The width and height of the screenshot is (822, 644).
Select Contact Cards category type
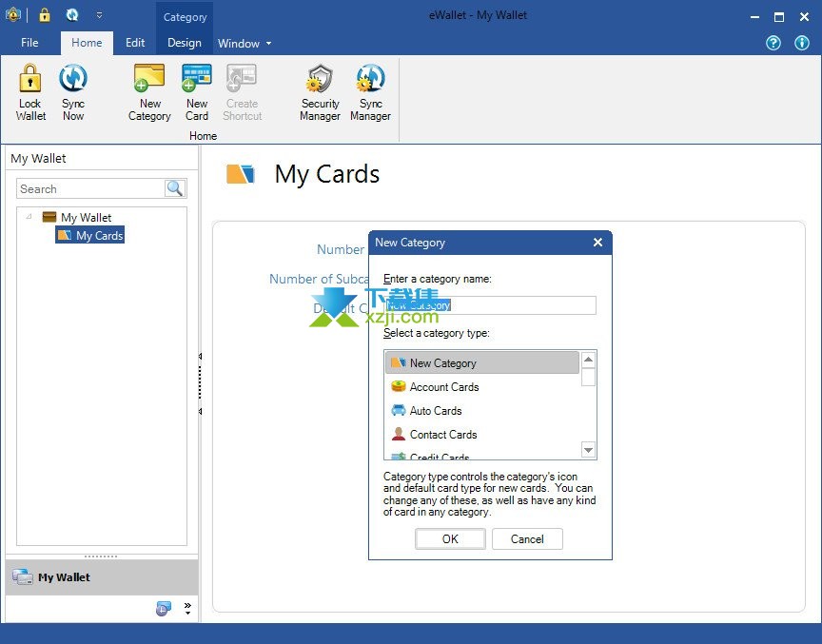(482, 435)
